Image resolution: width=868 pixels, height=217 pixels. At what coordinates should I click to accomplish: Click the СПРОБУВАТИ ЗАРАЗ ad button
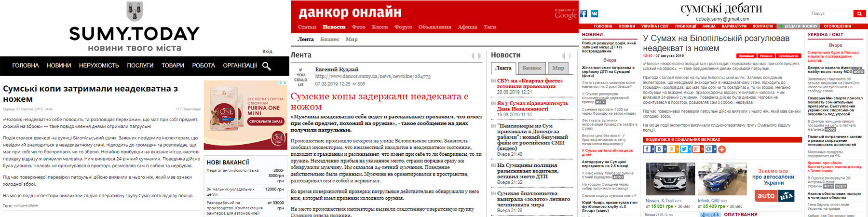click(x=265, y=122)
